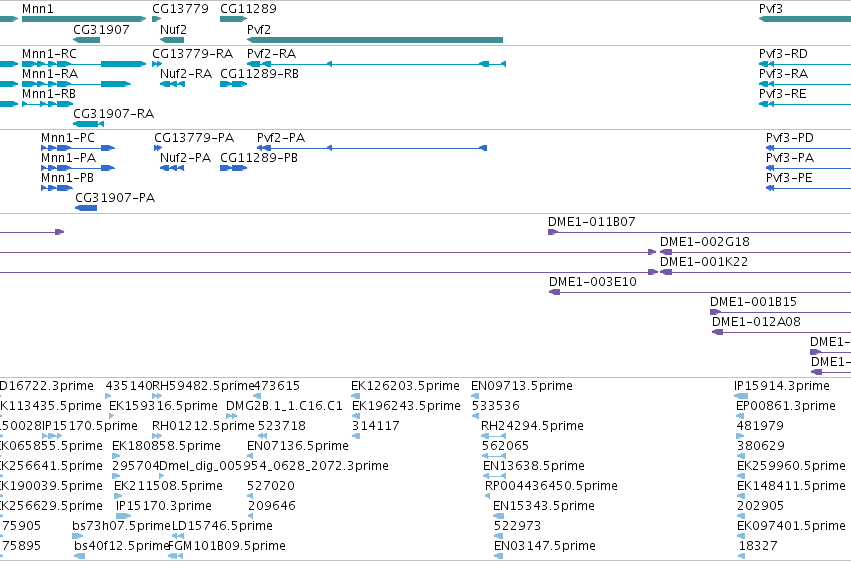The image size is (851, 561).
Task: Click the Mnn1-RC transcript label
Action: coord(49,54)
